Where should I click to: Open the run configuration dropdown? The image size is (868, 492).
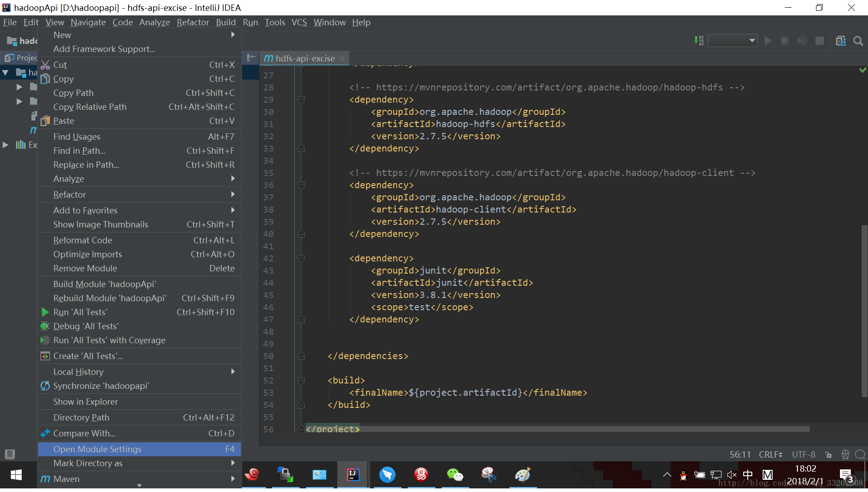point(733,41)
